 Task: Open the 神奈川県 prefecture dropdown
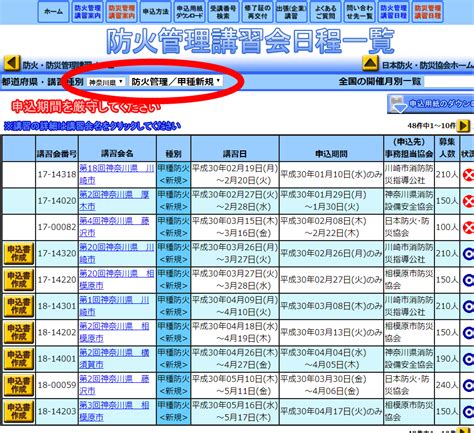[x=106, y=82]
